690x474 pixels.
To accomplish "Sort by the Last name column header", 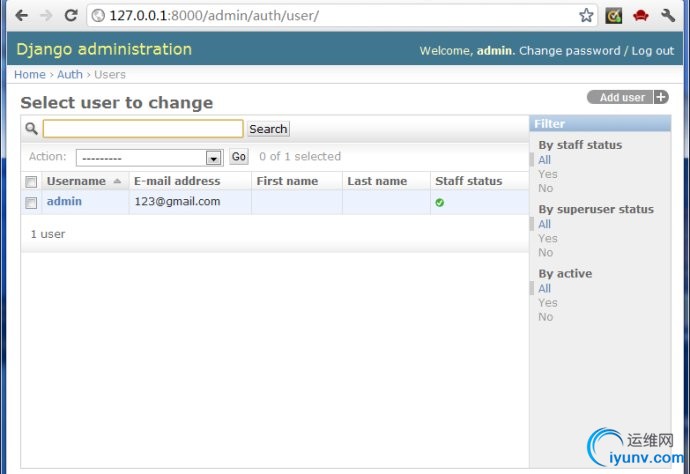I will [377, 181].
